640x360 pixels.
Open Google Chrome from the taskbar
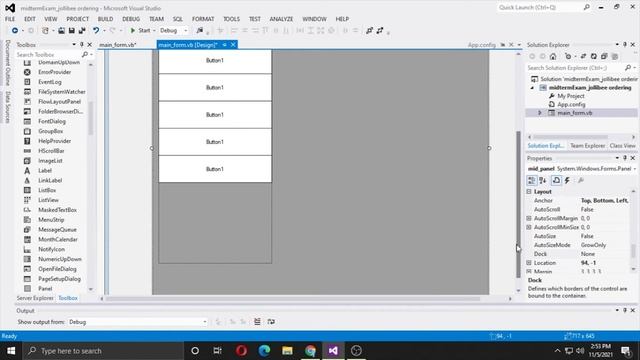[310, 351]
